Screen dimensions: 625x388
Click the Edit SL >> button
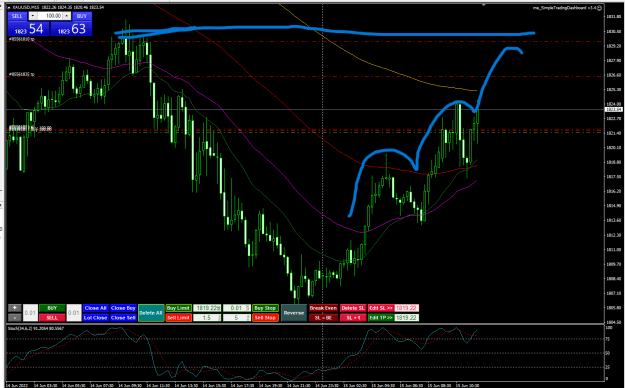point(381,308)
